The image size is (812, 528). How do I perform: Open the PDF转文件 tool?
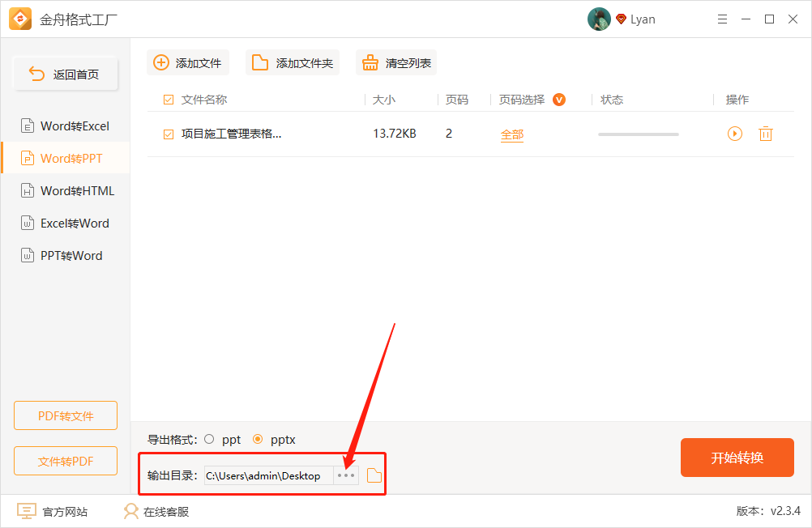pyautogui.click(x=66, y=415)
